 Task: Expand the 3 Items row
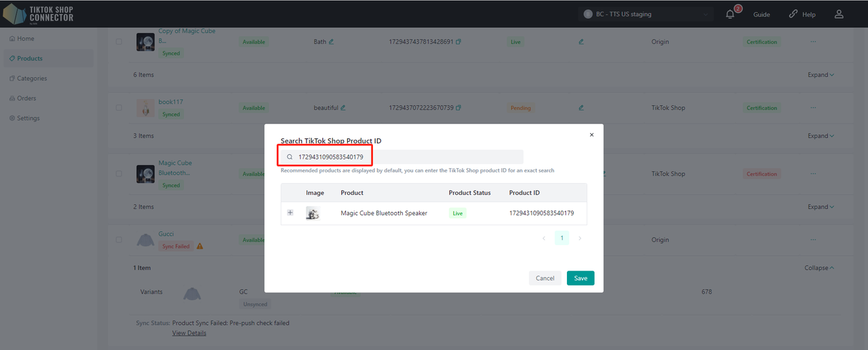click(821, 136)
